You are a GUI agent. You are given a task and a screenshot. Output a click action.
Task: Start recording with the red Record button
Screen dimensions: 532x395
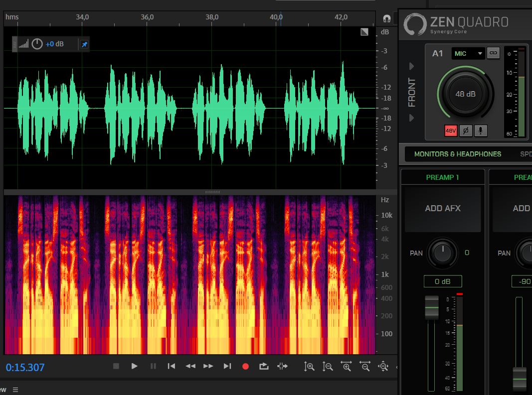pos(246,367)
